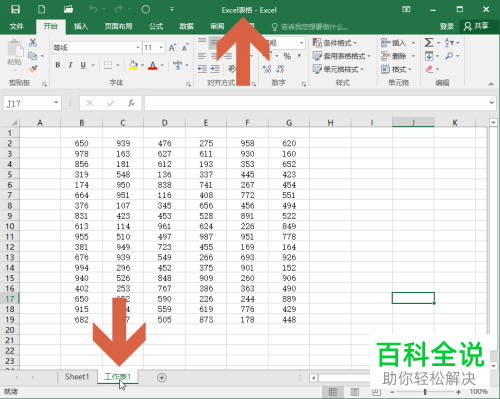Switch to the 页面布局 Page Layout tab
The width and height of the screenshot is (500, 399).
[x=118, y=26]
